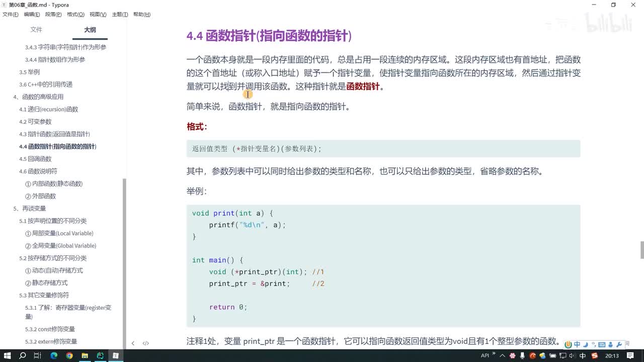Jump to outline item 4.2 可变参数

tap(35, 122)
